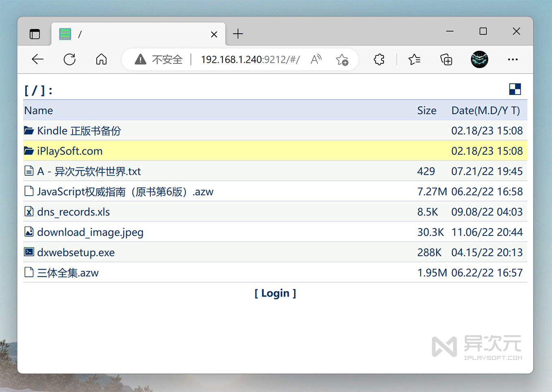Open the Favorites list star icon
This screenshot has width=552, height=392.
[x=414, y=59]
